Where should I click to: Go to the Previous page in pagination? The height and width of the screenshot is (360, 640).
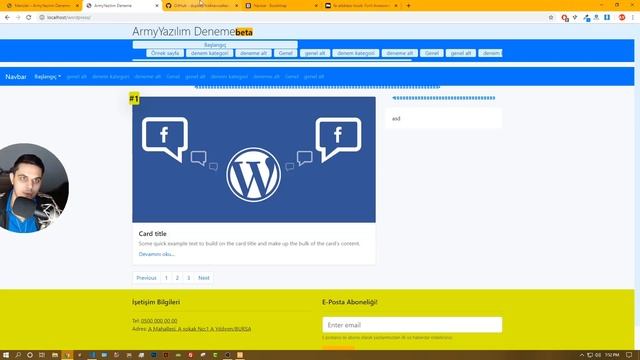(x=147, y=278)
